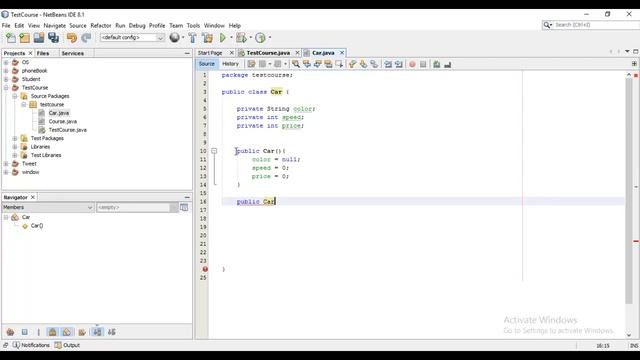Image resolution: width=640 pixels, height=360 pixels.
Task: Click the Last Edit icon in editor toolbar
Action: [251, 64]
